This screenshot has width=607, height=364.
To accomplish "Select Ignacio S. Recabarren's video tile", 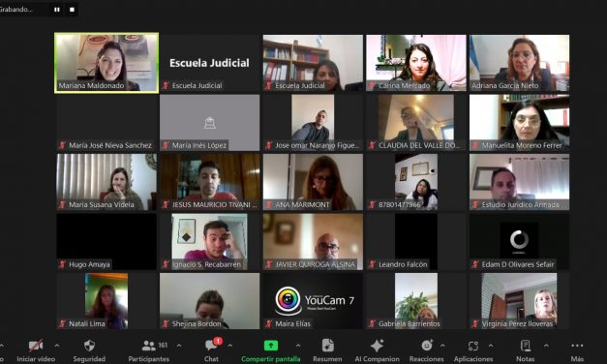I will (x=210, y=241).
